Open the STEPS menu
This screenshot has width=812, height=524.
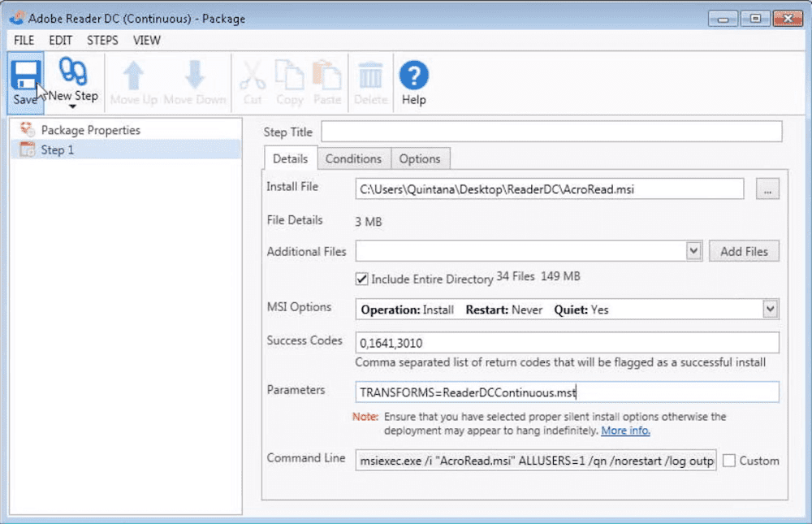click(x=102, y=41)
